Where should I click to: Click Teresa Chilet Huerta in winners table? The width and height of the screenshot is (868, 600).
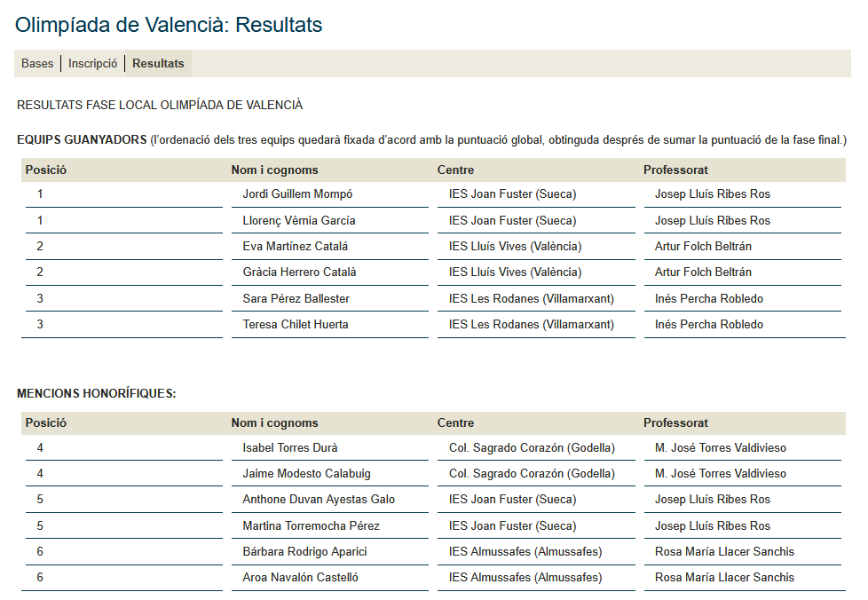[296, 325]
